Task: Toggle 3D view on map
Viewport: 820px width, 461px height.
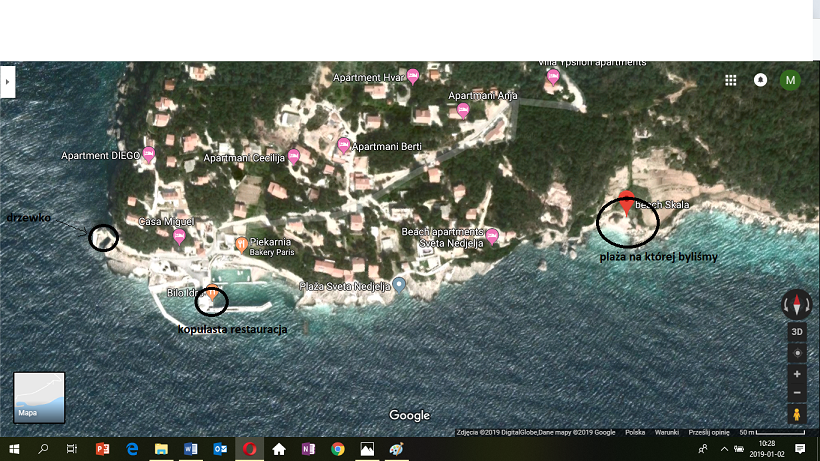Action: [797, 332]
